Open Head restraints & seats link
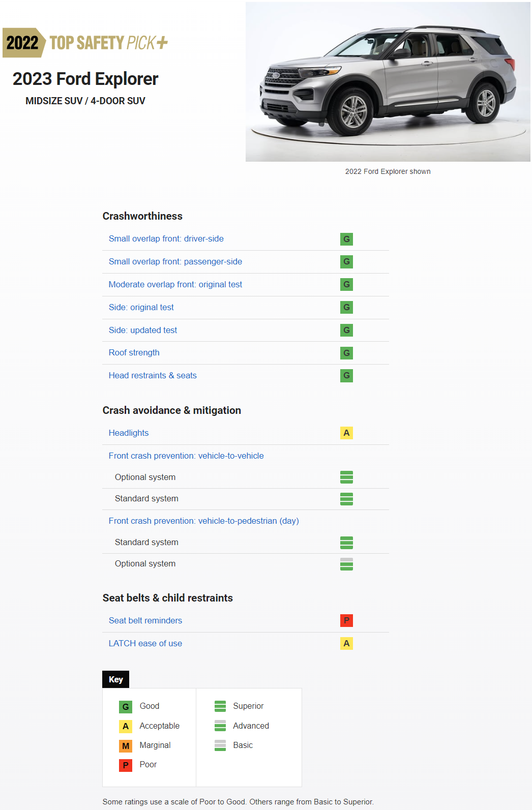The image size is (532, 810). (153, 376)
